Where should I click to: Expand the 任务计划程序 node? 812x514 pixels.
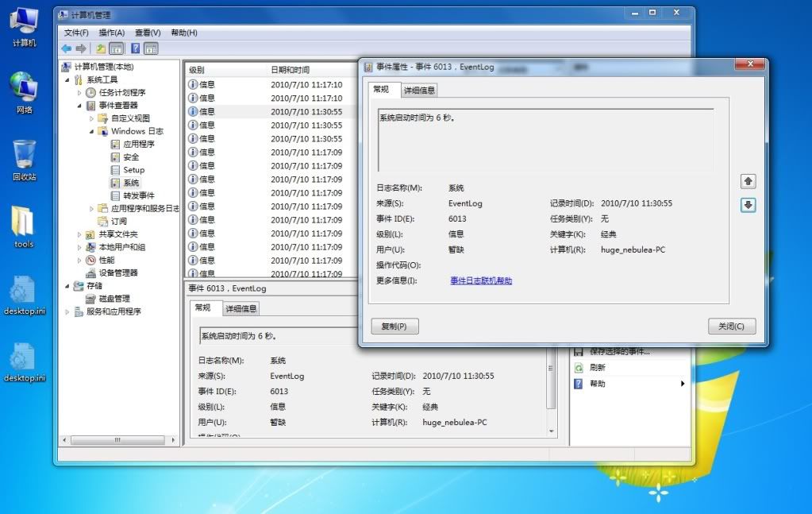click(x=79, y=93)
